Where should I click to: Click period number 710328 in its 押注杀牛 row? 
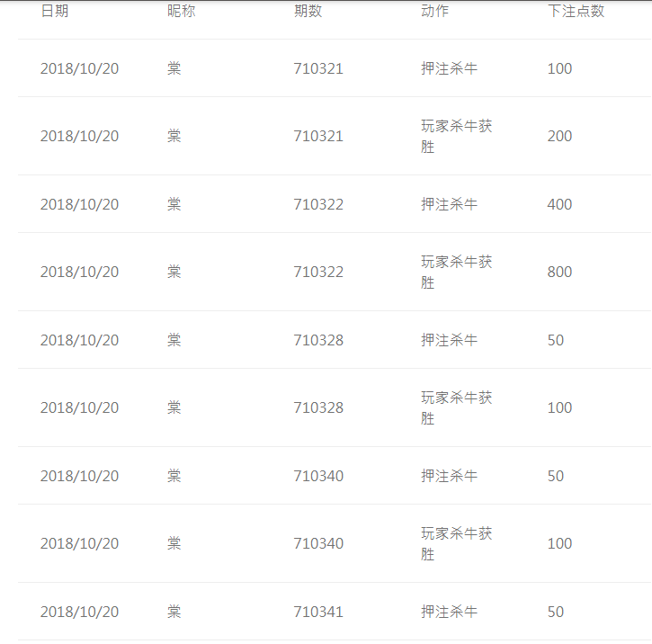pyautogui.click(x=318, y=340)
